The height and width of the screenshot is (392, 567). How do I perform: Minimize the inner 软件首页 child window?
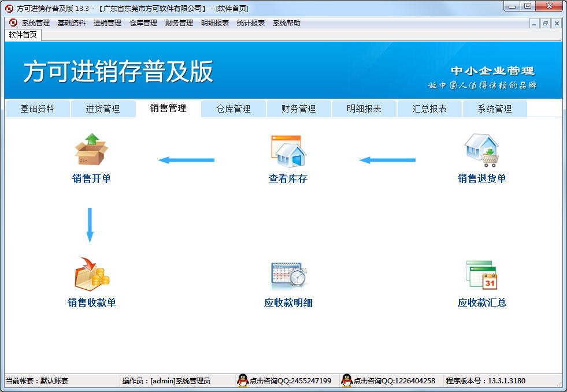(x=534, y=24)
